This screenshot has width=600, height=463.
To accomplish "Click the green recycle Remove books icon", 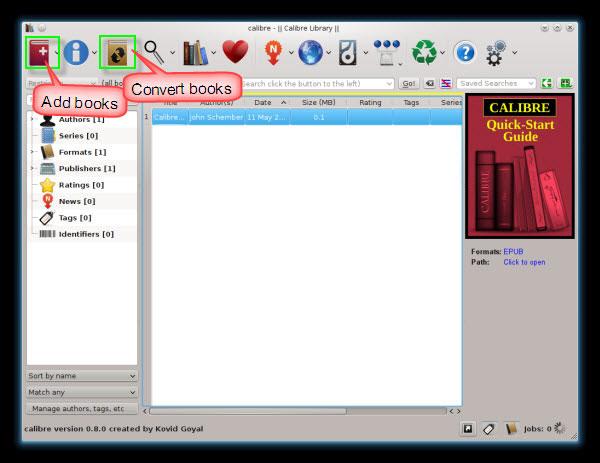I will (424, 52).
